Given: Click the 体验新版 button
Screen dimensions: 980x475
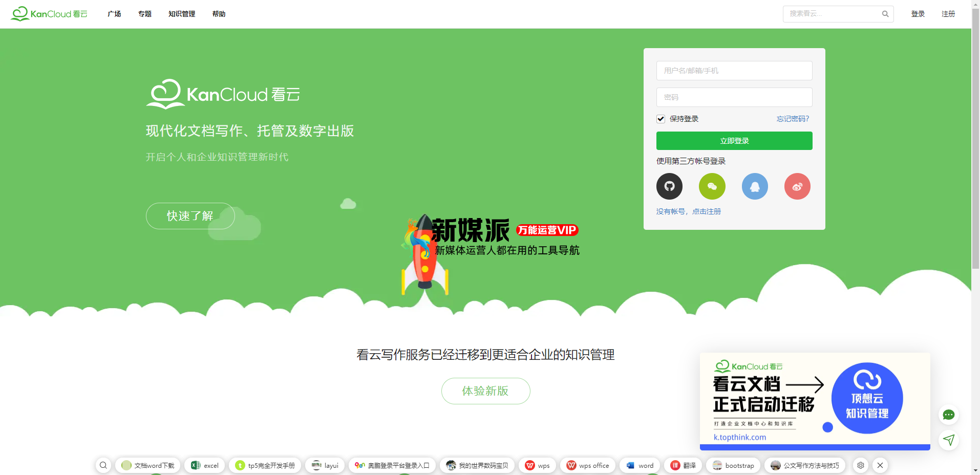Looking at the screenshot, I should click(486, 391).
